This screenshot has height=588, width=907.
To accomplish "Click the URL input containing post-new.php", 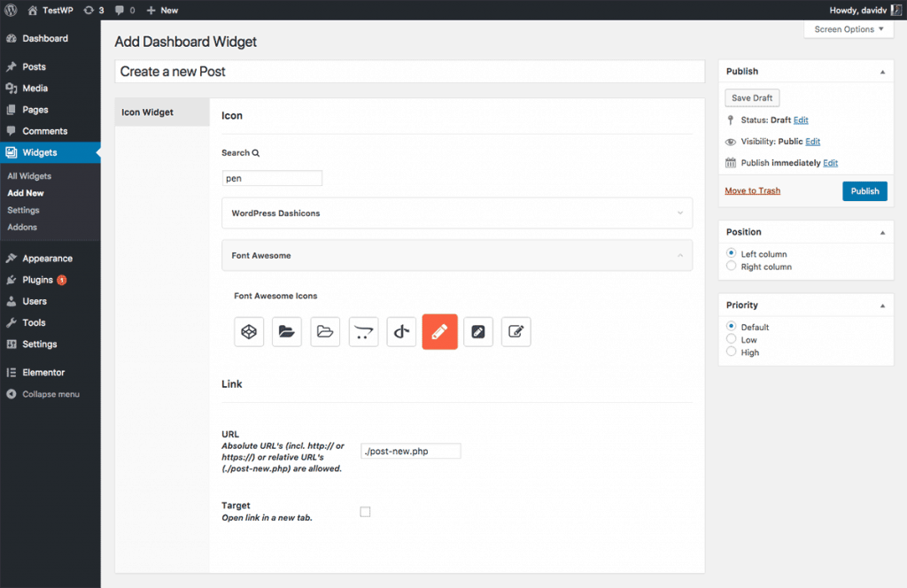I will click(410, 451).
